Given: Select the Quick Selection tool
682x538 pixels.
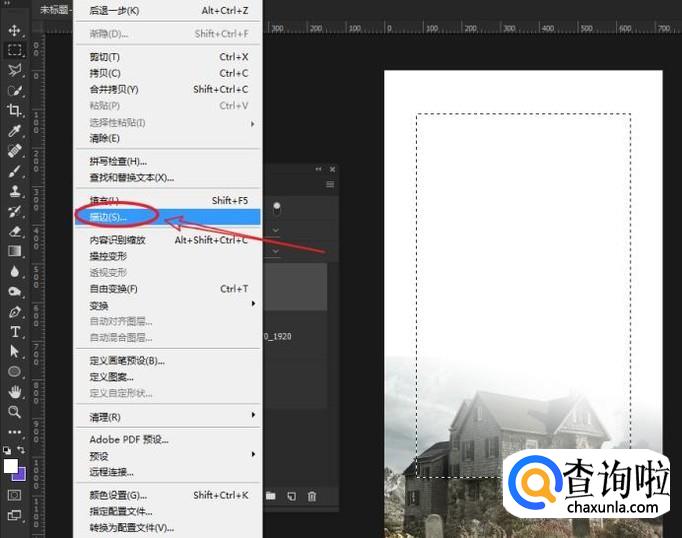Looking at the screenshot, I should (x=14, y=90).
